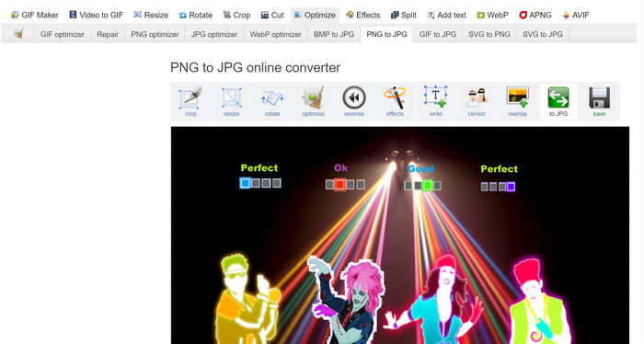
Task: Switch to BMP to JPG tab
Action: point(334,34)
